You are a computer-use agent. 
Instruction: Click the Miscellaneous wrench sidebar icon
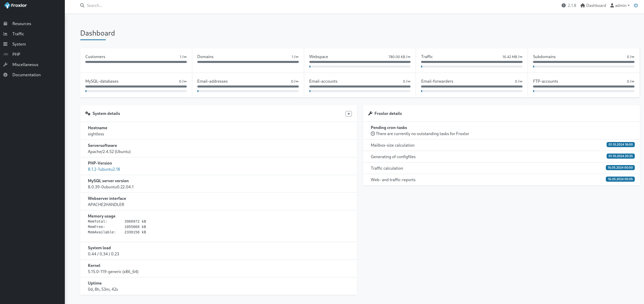tap(5, 64)
